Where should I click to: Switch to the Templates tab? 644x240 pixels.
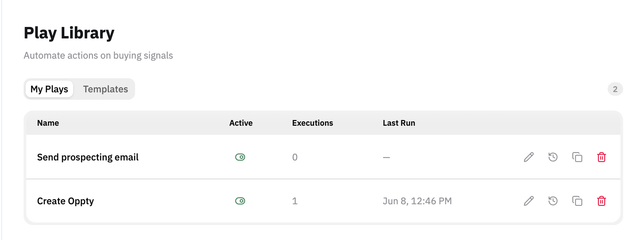[105, 89]
